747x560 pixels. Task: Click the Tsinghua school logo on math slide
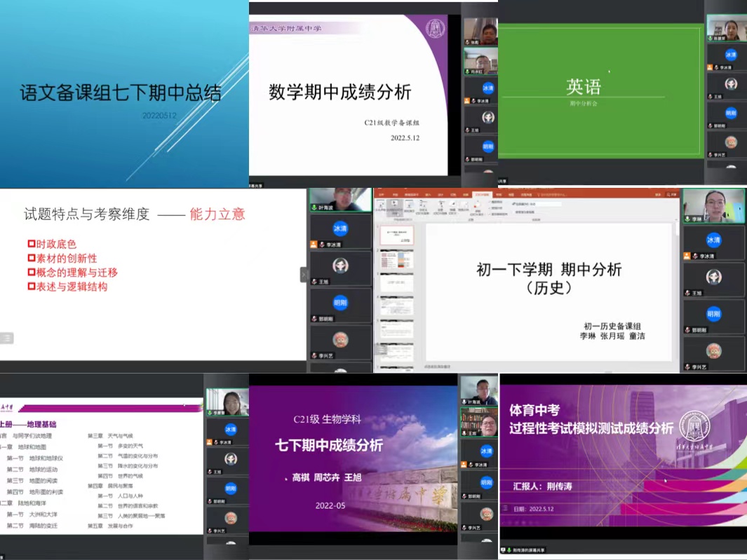(436, 29)
